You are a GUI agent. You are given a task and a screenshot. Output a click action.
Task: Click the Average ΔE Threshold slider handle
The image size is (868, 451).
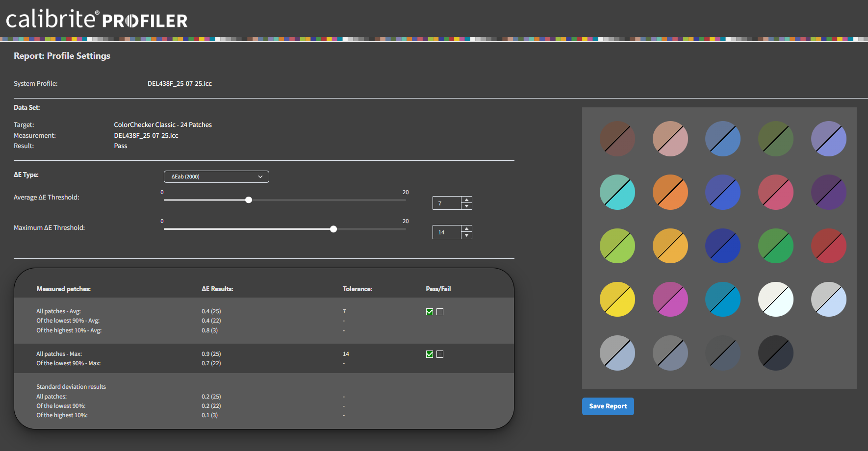pyautogui.click(x=249, y=200)
